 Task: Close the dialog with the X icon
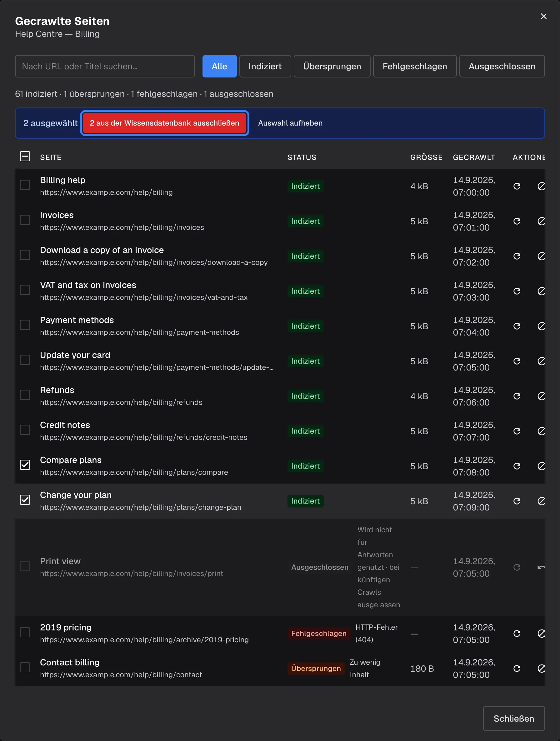coord(543,17)
